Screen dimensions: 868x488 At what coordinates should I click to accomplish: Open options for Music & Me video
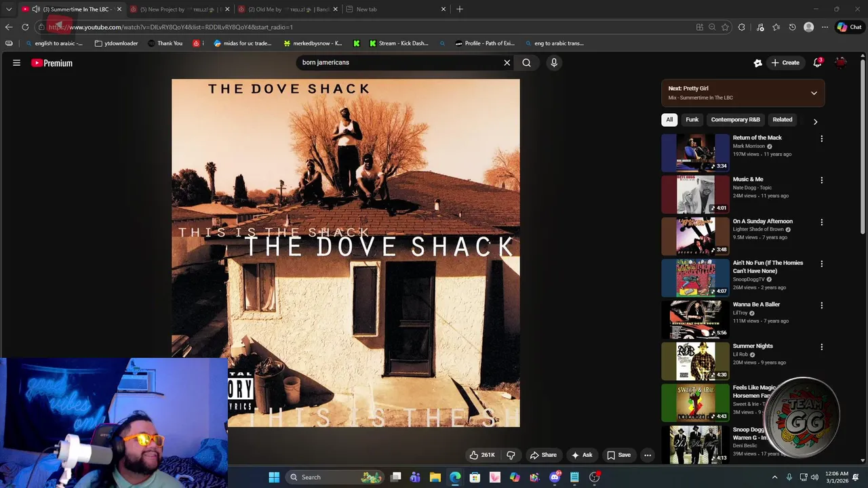pyautogui.click(x=821, y=180)
